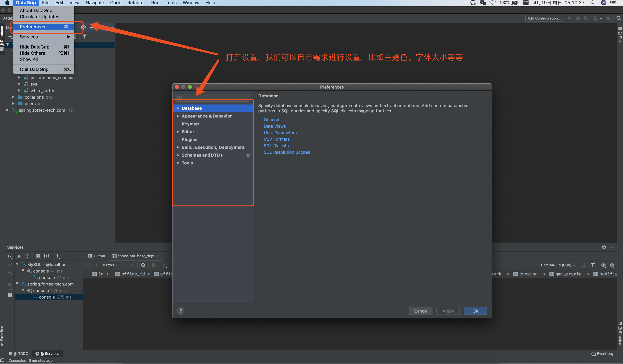The image size is (623, 364).
Task: Click the first page navigation icon
Action: [x=88, y=265]
